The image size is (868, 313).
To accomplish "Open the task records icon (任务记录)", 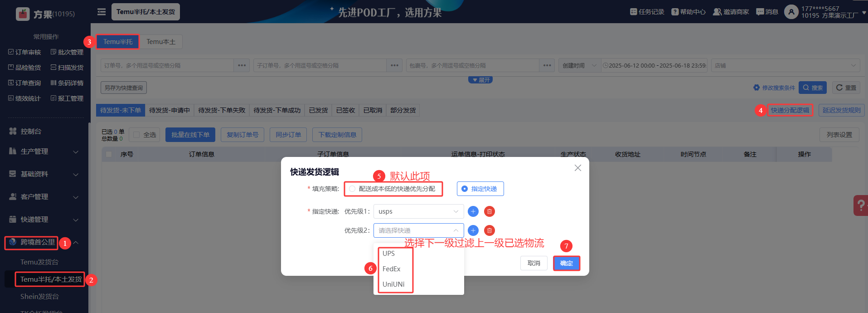I will point(633,12).
